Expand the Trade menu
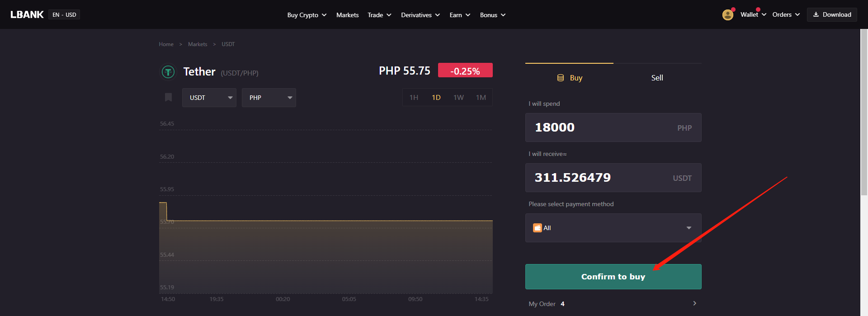The image size is (868, 316). pos(379,15)
